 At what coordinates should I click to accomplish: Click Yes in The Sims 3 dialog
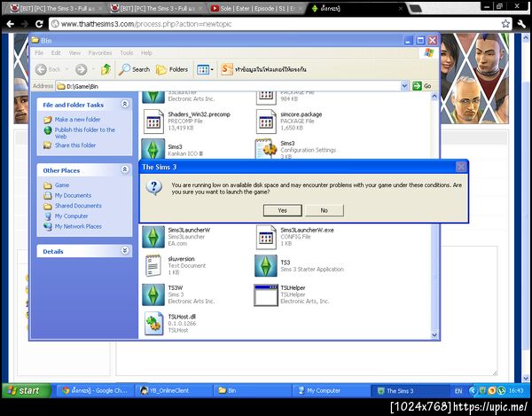coord(282,210)
